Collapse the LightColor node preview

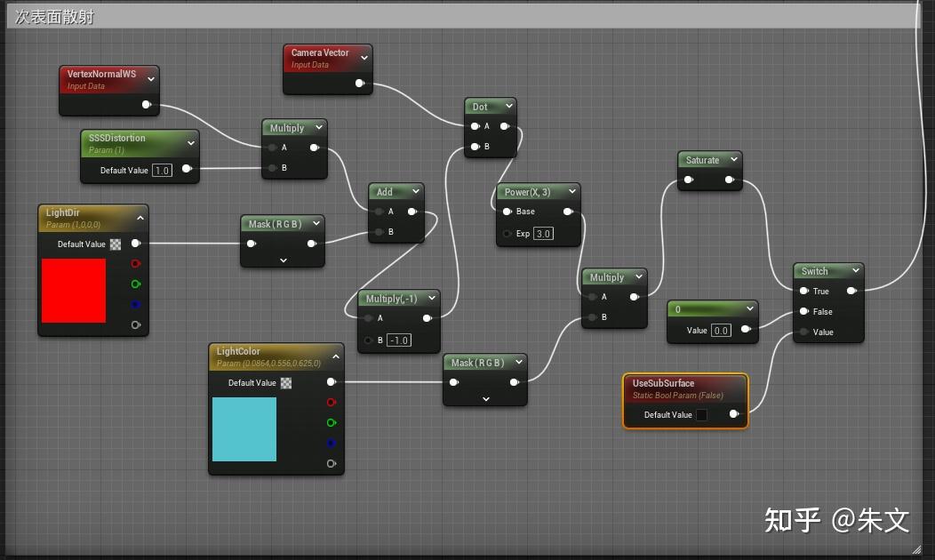(336, 356)
